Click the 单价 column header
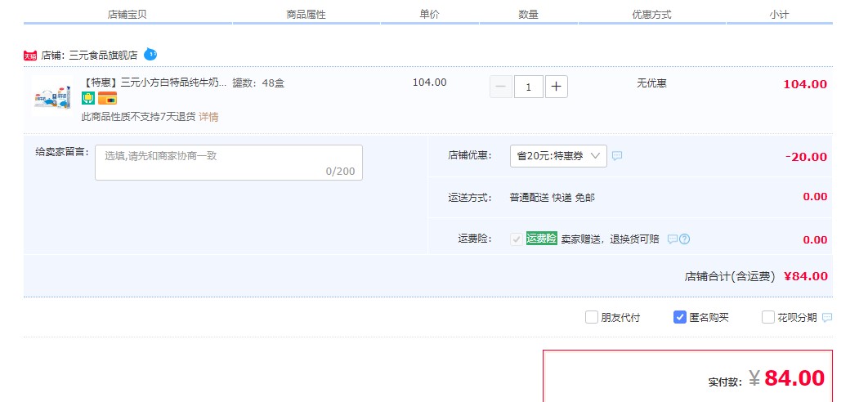868x402 pixels. pyautogui.click(x=430, y=15)
